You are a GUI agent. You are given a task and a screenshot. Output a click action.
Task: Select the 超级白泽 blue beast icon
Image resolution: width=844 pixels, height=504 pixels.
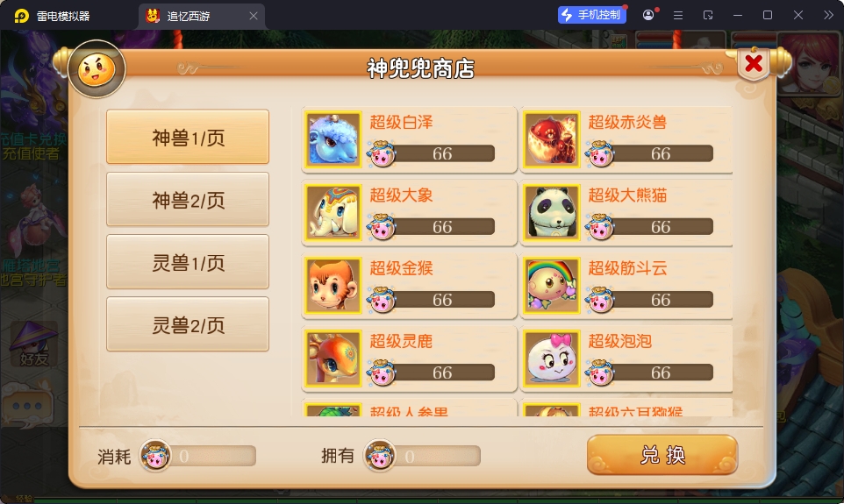click(x=333, y=139)
